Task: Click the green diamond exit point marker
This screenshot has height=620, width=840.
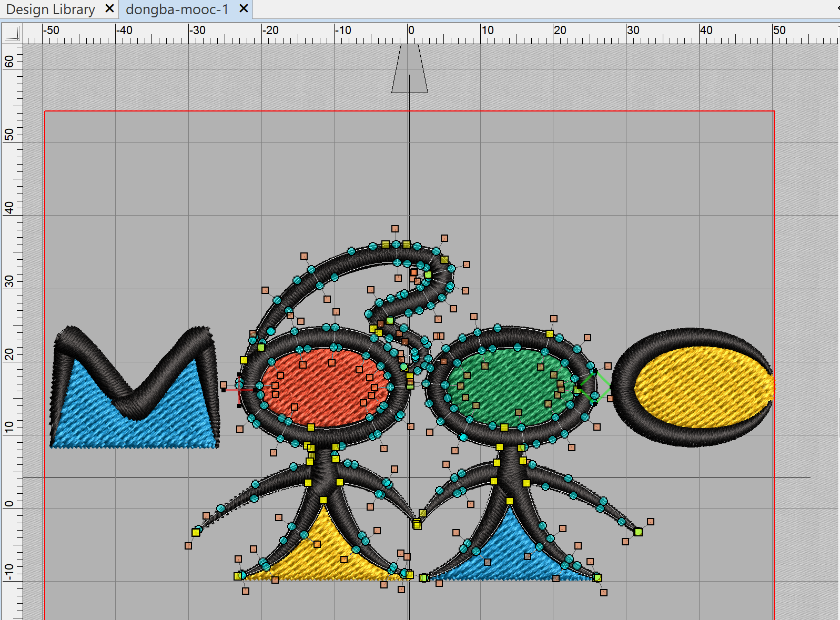Action: click(x=595, y=387)
